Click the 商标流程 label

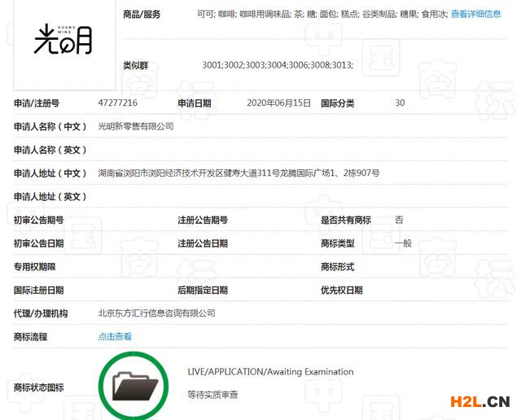point(33,337)
